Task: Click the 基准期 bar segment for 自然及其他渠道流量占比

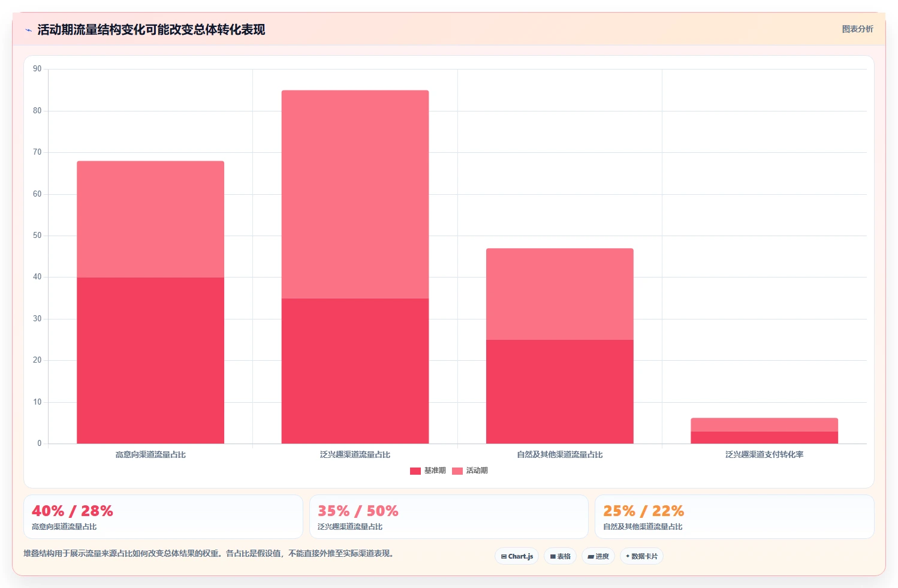Action: [560, 391]
